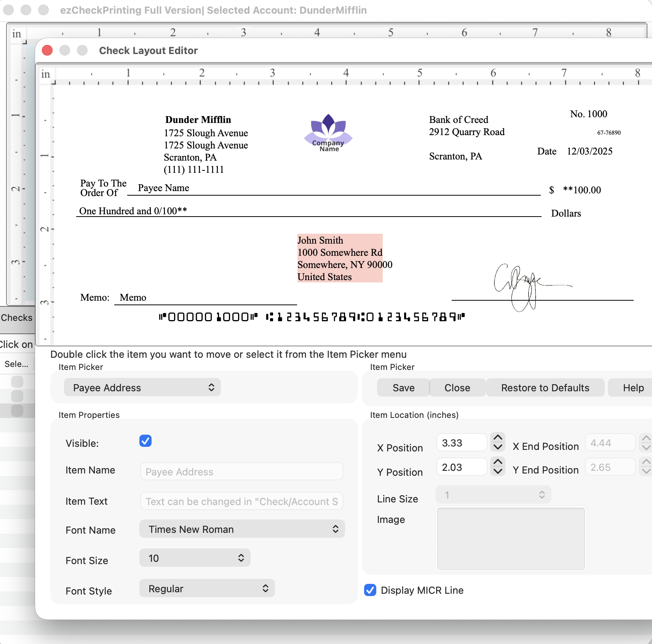The width and height of the screenshot is (652, 644).
Task: Select the Payee Name text
Action: click(x=163, y=188)
